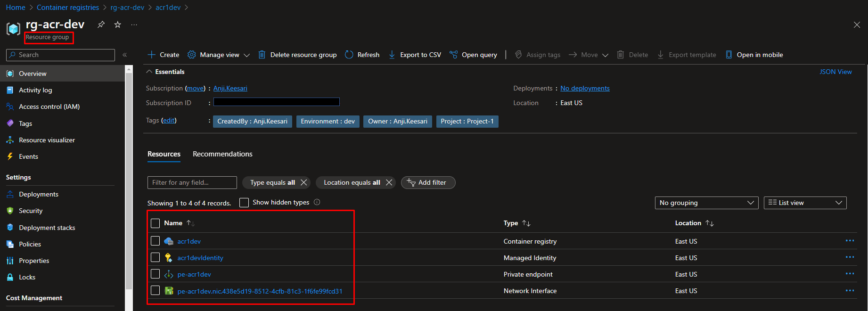
Task: Click the Add filter button
Action: click(x=428, y=182)
